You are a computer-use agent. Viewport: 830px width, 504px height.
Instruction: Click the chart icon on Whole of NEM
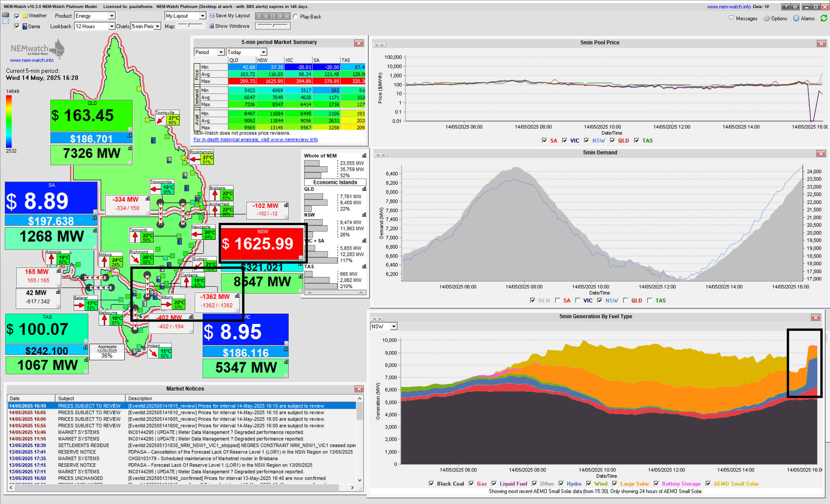(x=364, y=155)
